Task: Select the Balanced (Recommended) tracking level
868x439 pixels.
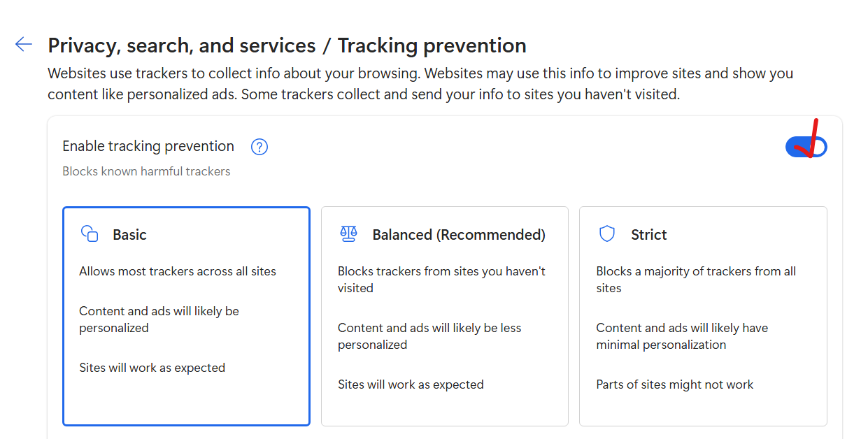Action: pos(444,315)
